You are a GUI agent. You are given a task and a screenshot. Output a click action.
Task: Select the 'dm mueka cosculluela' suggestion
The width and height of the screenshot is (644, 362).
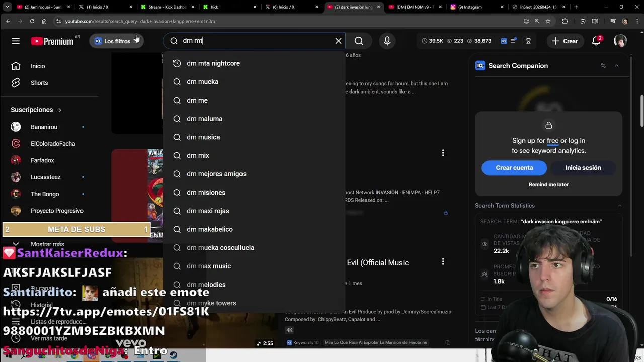(x=254, y=248)
